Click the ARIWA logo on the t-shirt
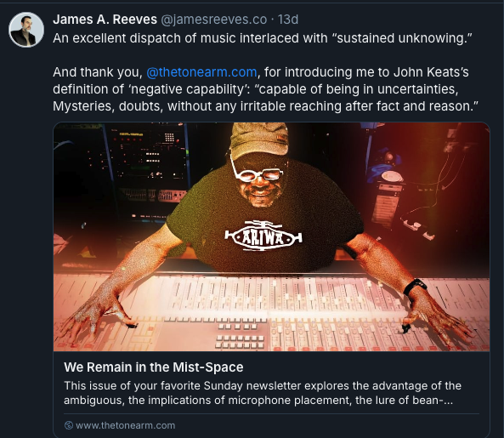Screen dimensions: 504x438 coord(263,236)
